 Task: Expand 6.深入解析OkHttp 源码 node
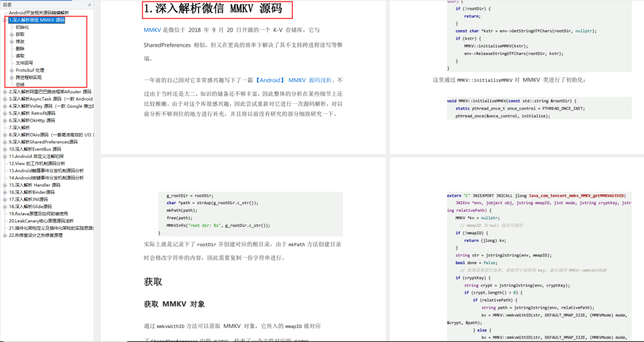5,121
